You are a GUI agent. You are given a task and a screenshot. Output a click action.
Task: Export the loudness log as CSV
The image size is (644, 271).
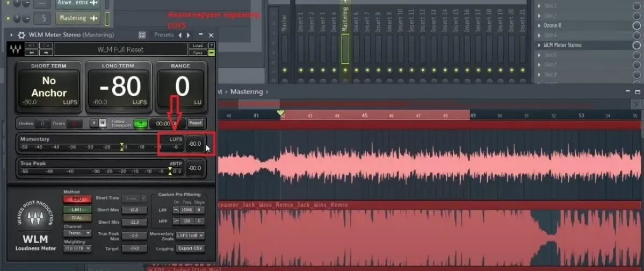190,248
